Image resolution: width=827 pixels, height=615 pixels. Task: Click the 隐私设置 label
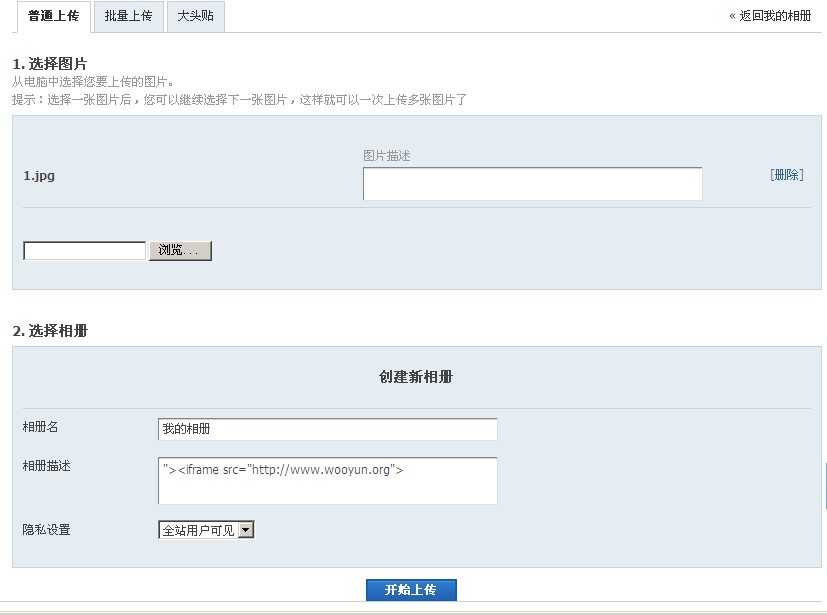coord(46,530)
